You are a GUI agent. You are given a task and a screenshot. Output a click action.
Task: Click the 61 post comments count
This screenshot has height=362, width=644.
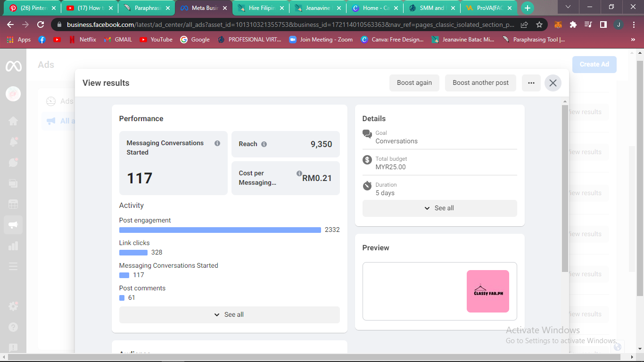(132, 298)
